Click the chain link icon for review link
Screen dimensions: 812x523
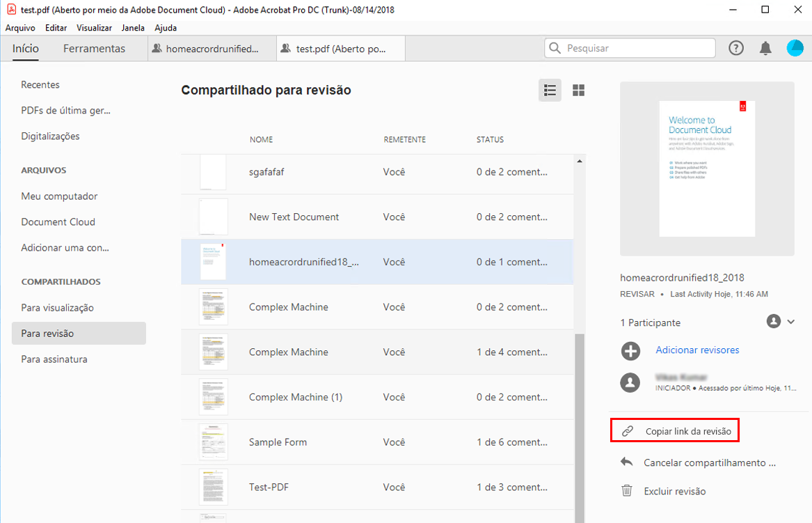(627, 431)
